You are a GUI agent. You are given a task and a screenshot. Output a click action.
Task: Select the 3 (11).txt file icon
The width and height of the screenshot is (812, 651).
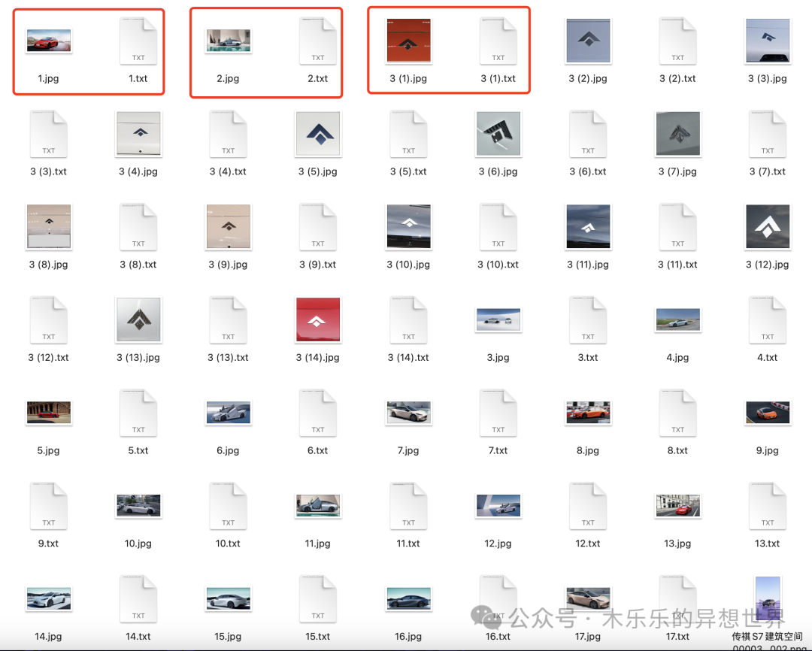[x=678, y=226]
